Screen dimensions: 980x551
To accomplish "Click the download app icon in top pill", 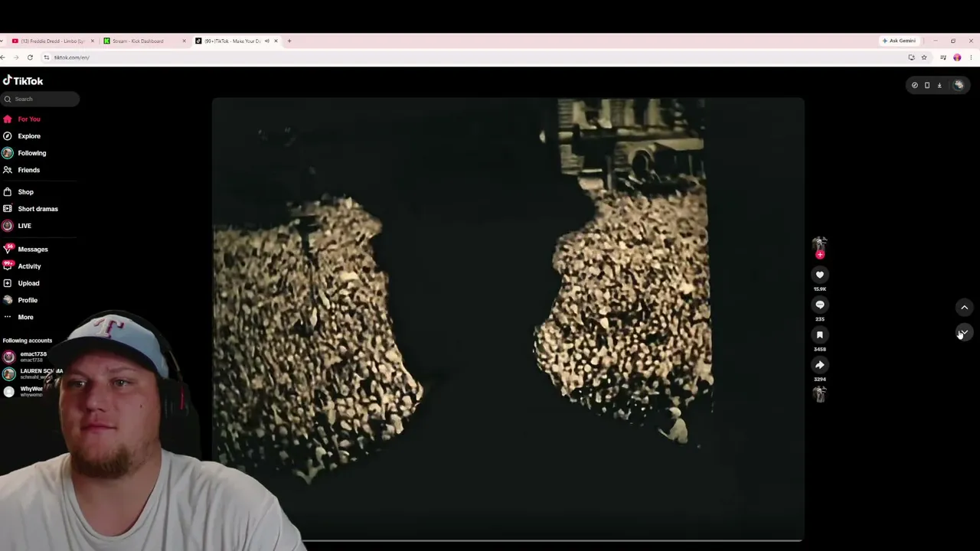I will coord(939,86).
